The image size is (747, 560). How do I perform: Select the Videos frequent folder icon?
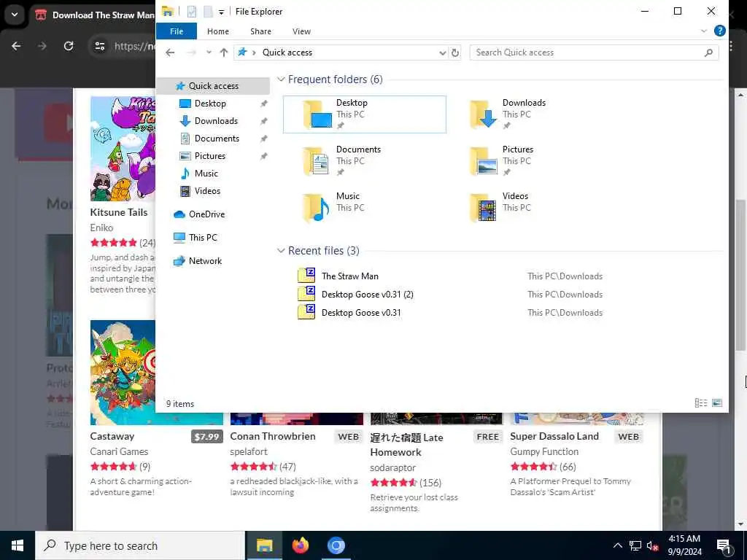tap(483, 208)
